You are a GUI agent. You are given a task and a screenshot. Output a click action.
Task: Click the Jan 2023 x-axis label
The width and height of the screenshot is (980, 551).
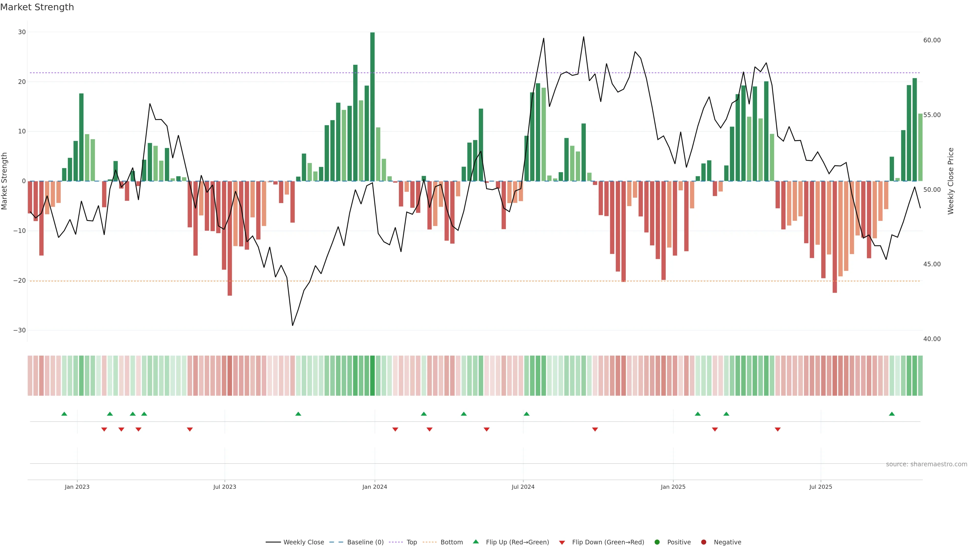coord(77,487)
